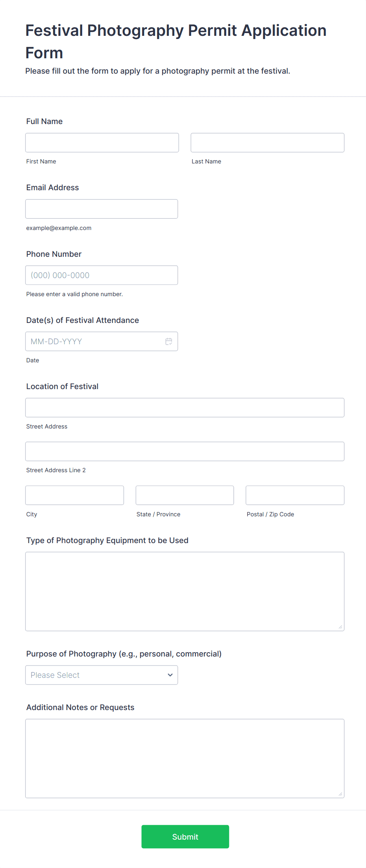Click the State / Province field

click(185, 495)
